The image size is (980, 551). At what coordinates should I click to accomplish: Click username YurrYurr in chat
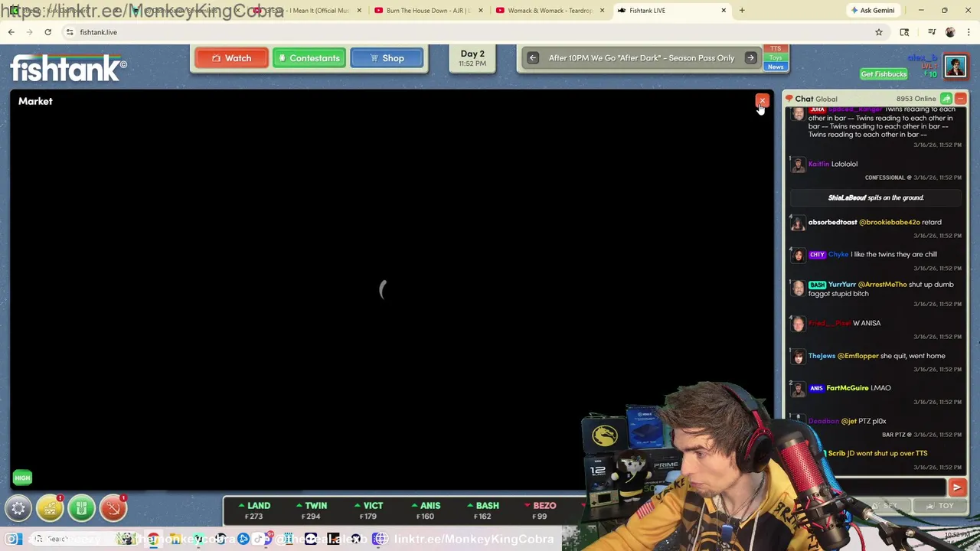pyautogui.click(x=841, y=285)
